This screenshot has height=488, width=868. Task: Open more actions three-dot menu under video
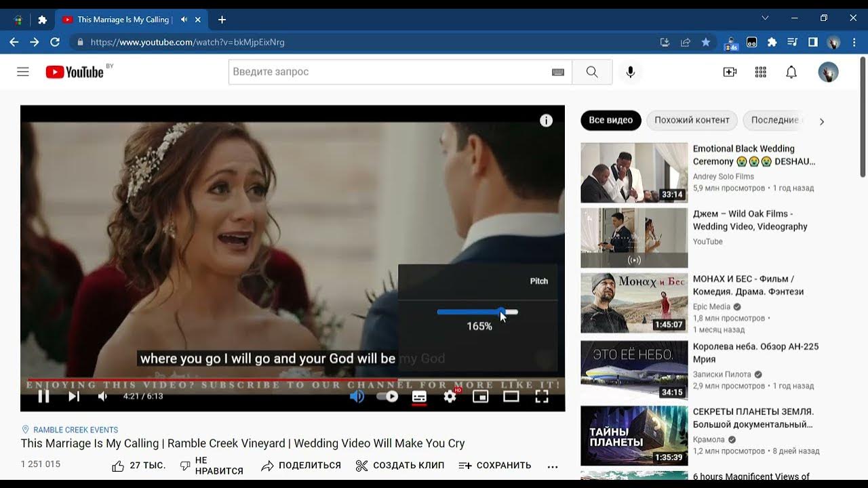pyautogui.click(x=553, y=466)
